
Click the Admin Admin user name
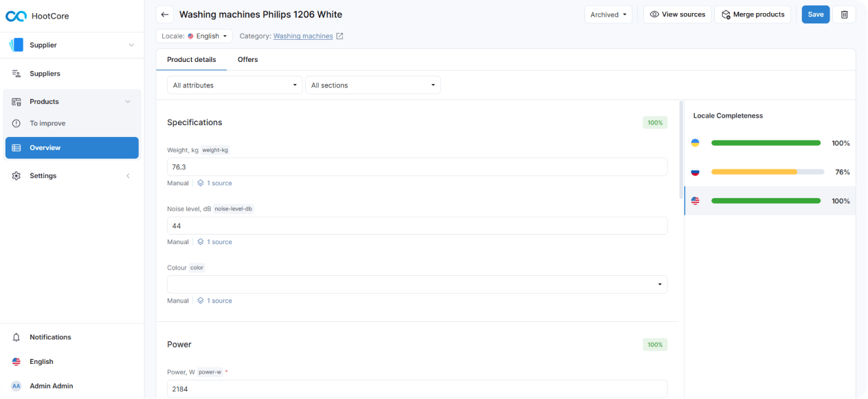point(51,386)
